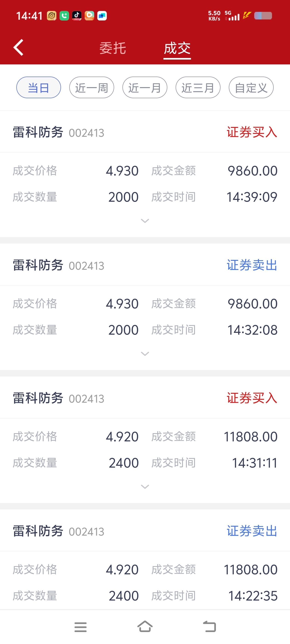Select the 近一月 filter pill
This screenshot has width=290, height=644.
coord(145,87)
